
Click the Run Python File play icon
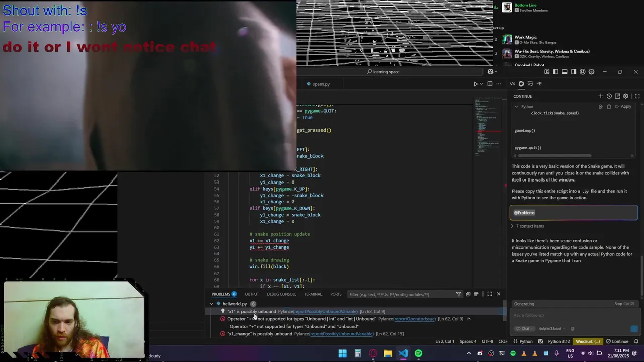475,84
